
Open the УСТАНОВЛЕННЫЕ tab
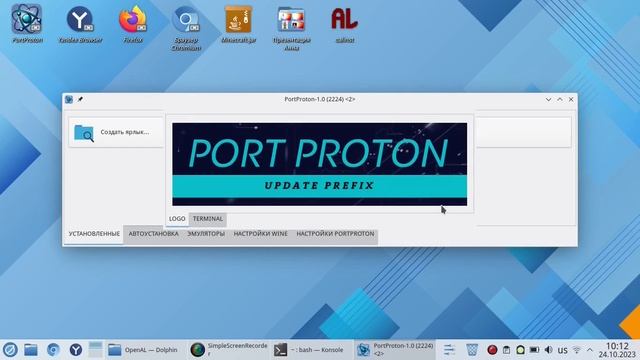tap(94, 234)
